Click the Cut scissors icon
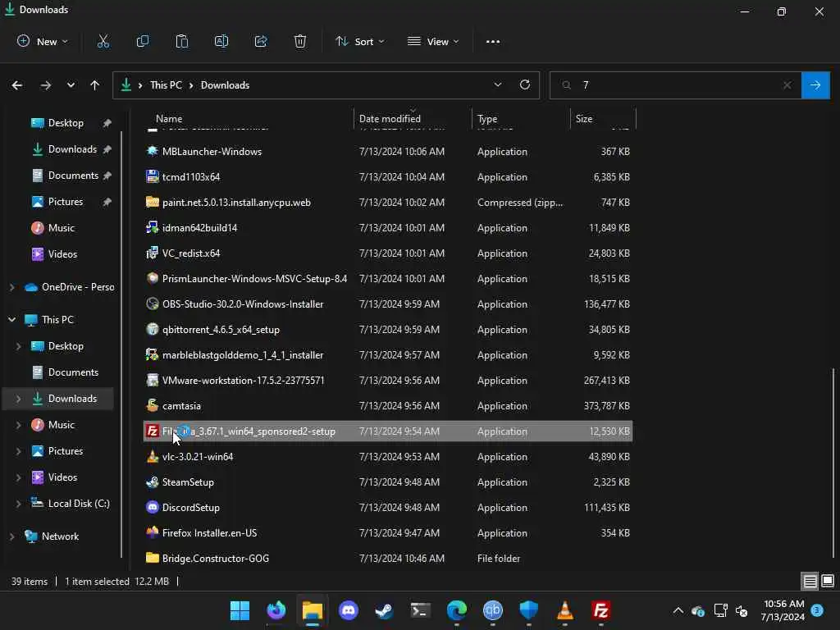Screen dimensions: 840x630 103,41
